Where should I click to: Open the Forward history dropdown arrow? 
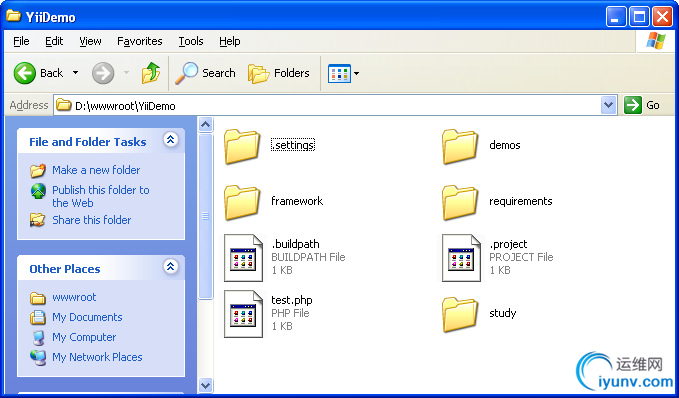coord(126,73)
